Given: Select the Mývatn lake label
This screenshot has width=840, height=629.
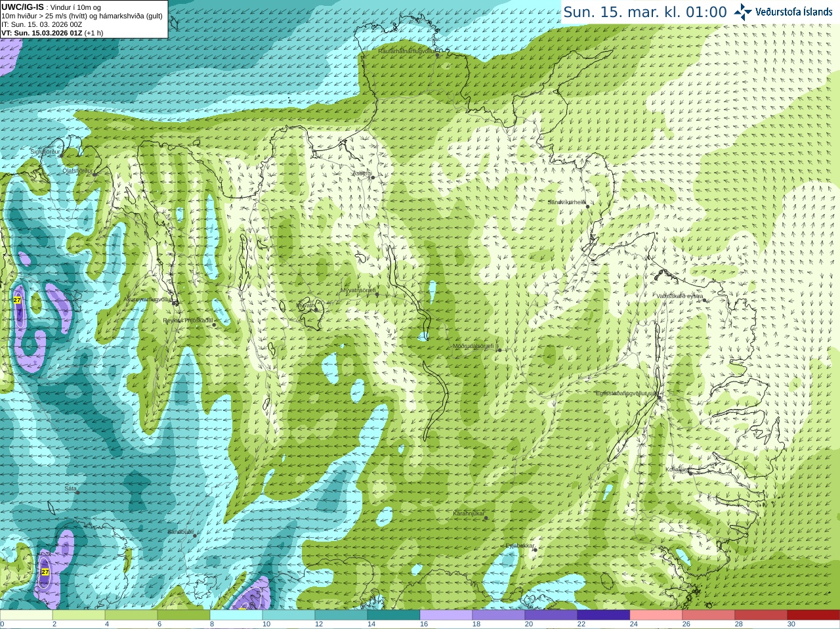Looking at the screenshot, I should point(306,305).
